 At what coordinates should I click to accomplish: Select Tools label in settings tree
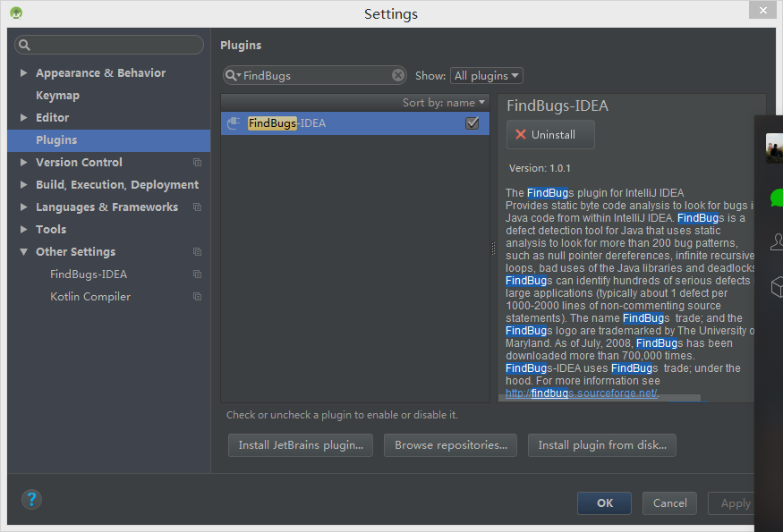pyautogui.click(x=51, y=230)
